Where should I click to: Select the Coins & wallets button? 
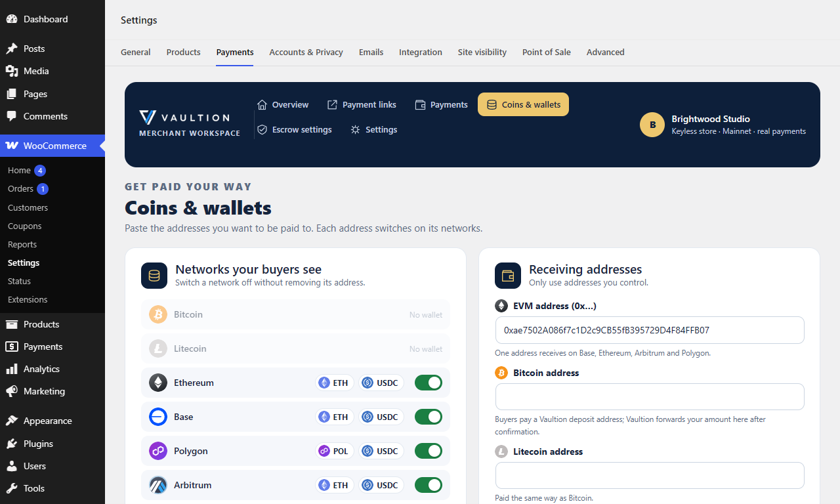pos(523,104)
